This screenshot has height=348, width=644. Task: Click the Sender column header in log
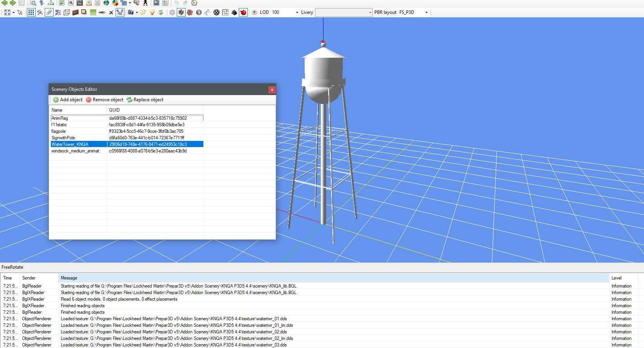click(x=39, y=278)
